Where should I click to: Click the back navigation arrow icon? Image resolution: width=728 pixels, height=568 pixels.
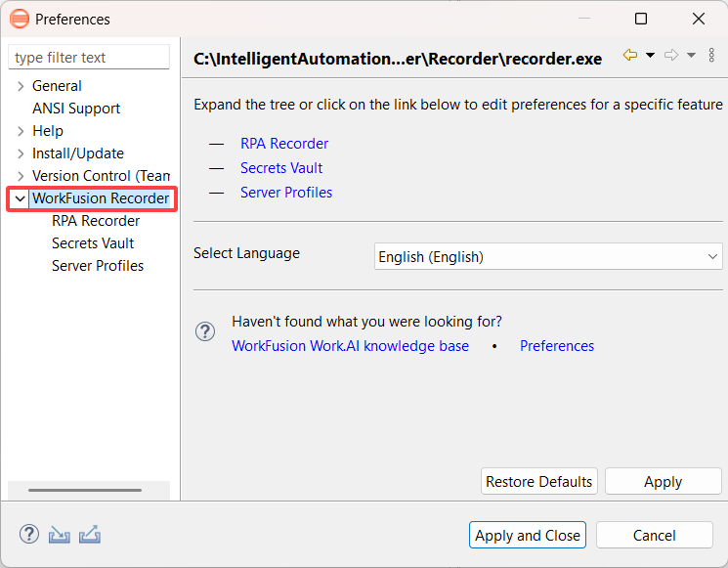[630, 55]
